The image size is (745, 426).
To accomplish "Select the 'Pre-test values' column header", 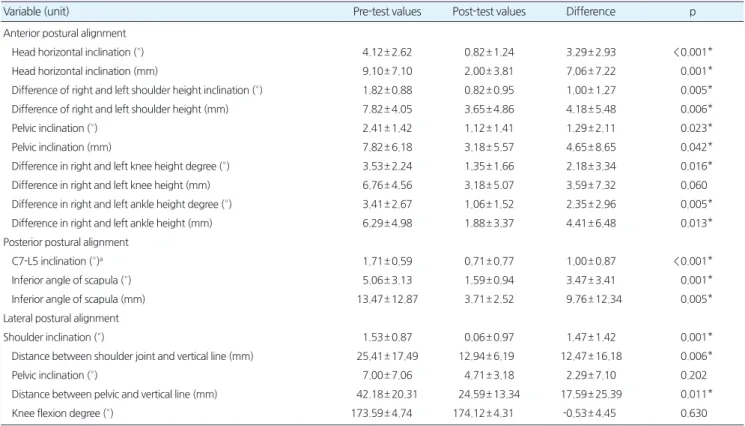I will [387, 11].
